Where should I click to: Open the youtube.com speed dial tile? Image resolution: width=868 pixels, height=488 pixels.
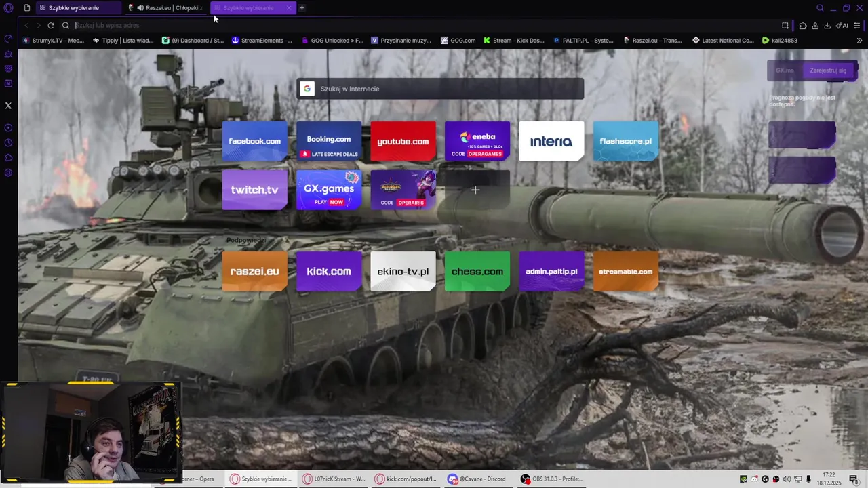pos(403,141)
